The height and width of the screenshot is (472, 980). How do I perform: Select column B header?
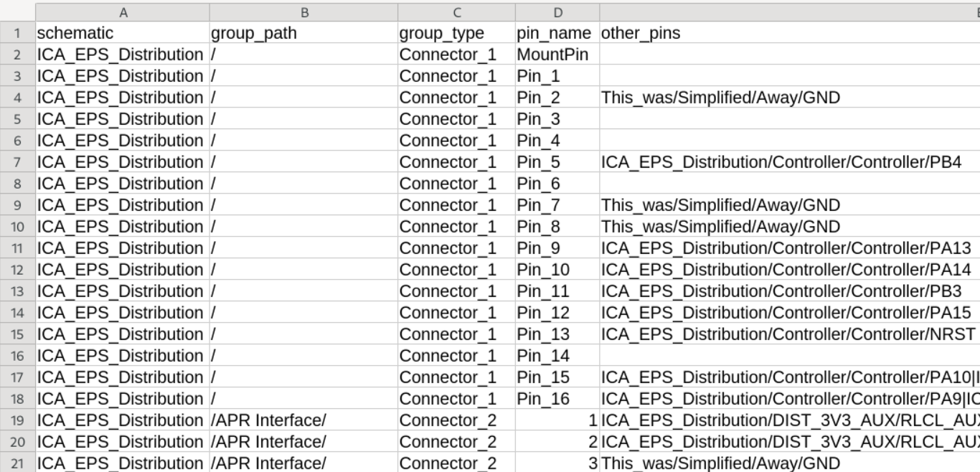click(303, 12)
